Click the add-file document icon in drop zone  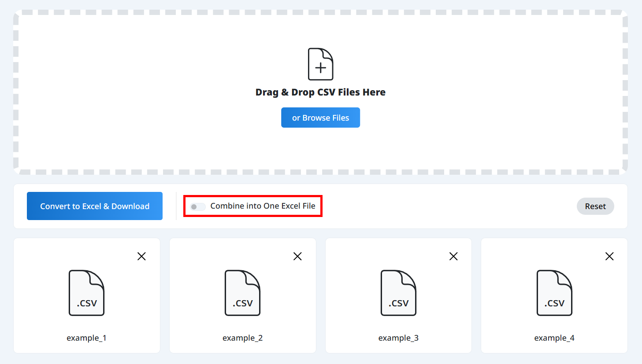tap(320, 64)
